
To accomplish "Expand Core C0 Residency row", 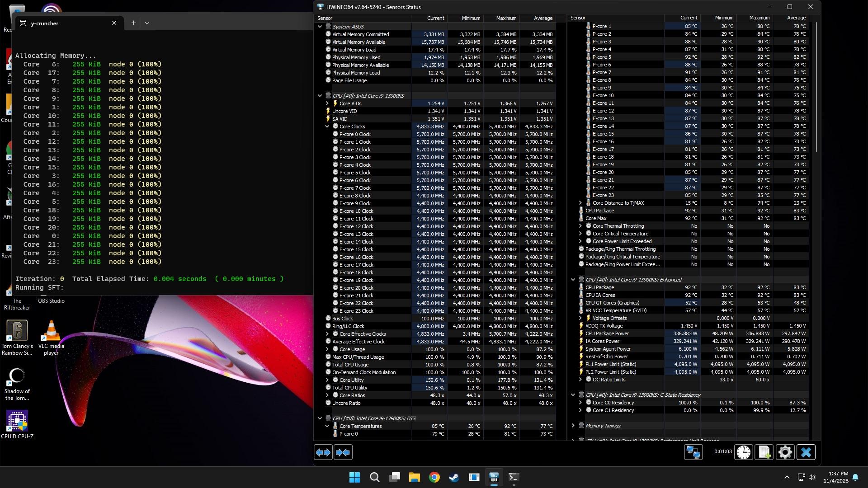I will [580, 403].
